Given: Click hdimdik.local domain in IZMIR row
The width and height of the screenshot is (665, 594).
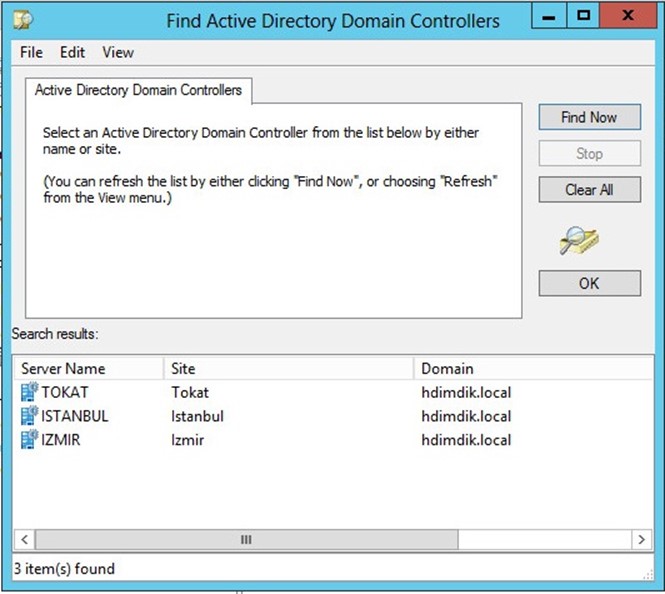Looking at the screenshot, I should click(466, 440).
